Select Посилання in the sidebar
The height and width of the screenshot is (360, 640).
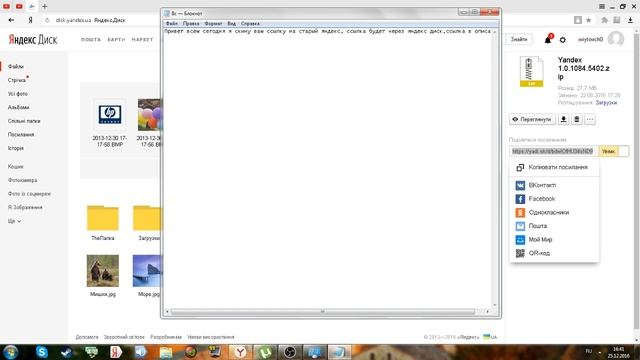(x=21, y=135)
